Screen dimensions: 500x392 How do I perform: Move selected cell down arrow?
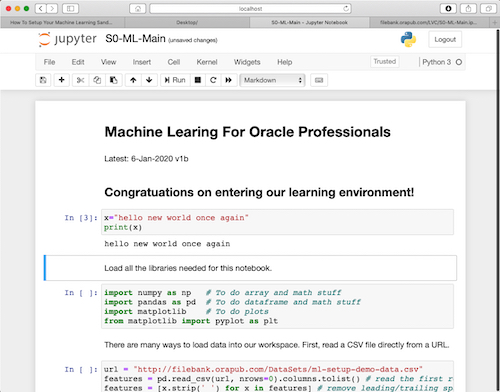(x=149, y=80)
